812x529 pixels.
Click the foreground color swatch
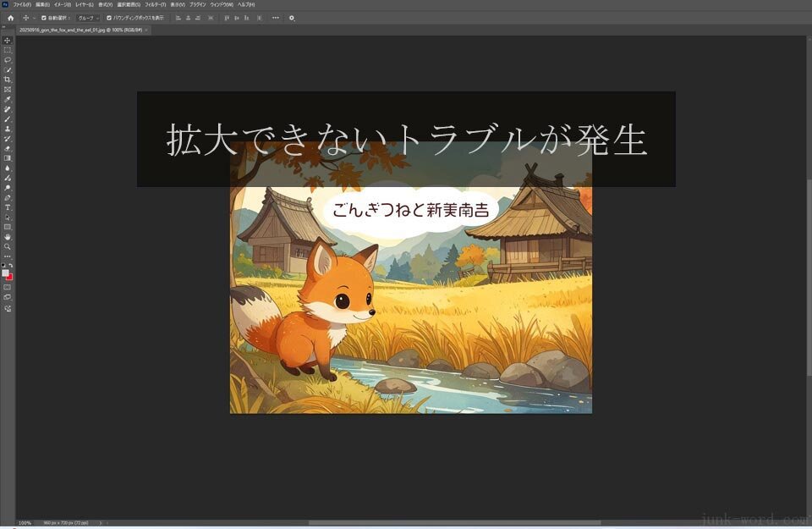click(x=5, y=273)
